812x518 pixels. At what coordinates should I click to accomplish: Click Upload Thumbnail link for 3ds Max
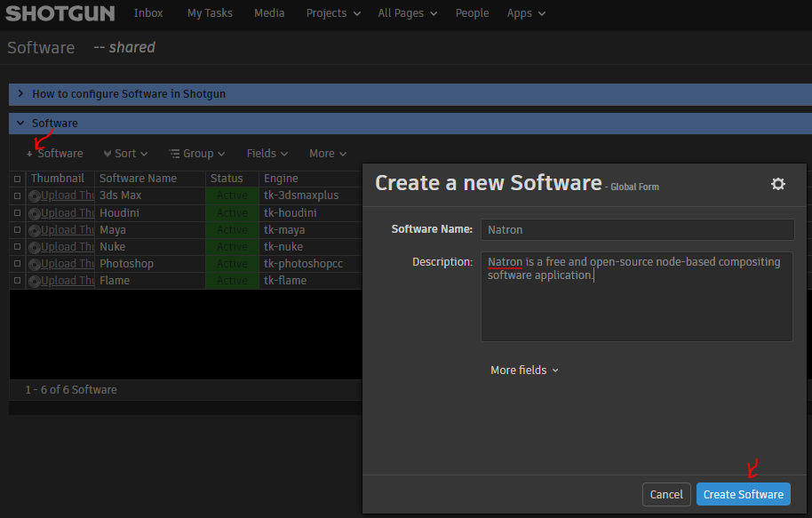point(68,195)
